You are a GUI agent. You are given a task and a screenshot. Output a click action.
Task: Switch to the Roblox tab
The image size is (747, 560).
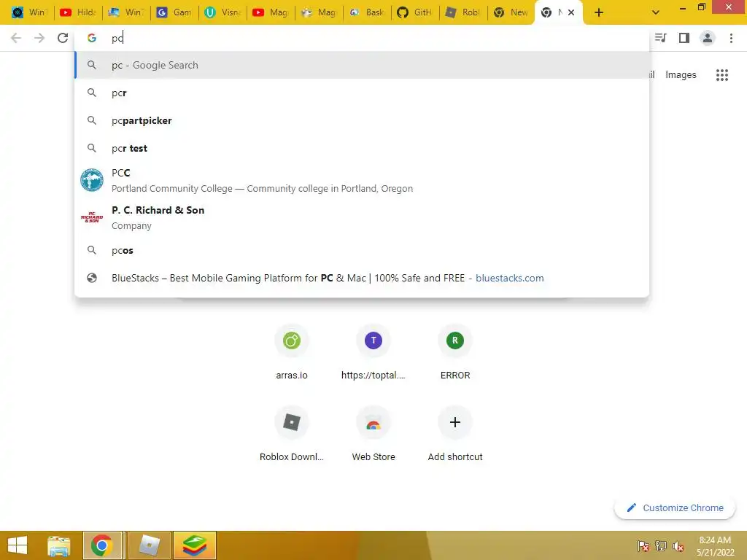463,12
